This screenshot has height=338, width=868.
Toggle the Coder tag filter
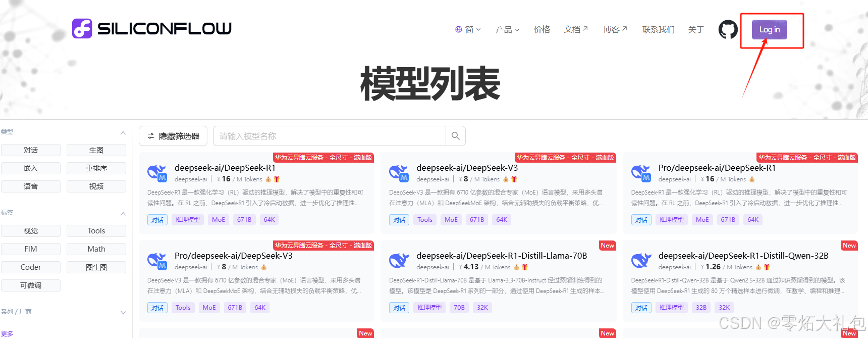click(31, 267)
